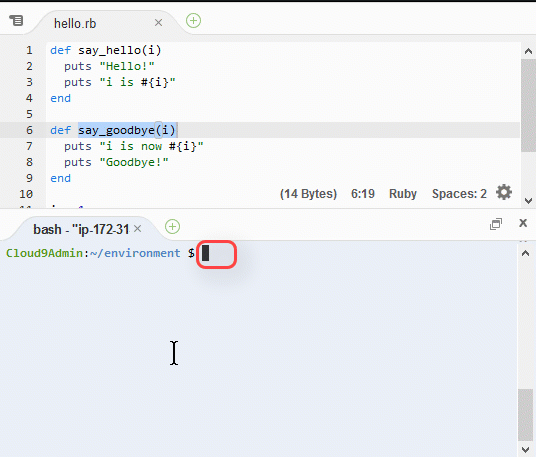
Task: Click the editor scrollbar up arrow
Action: (528, 51)
